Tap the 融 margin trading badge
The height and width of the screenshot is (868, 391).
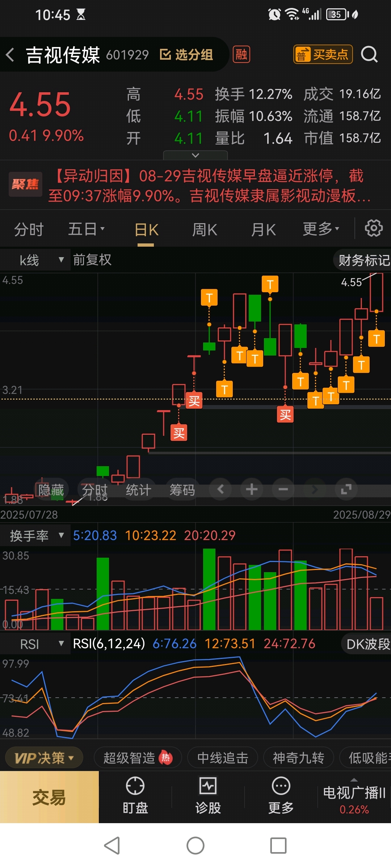(241, 55)
